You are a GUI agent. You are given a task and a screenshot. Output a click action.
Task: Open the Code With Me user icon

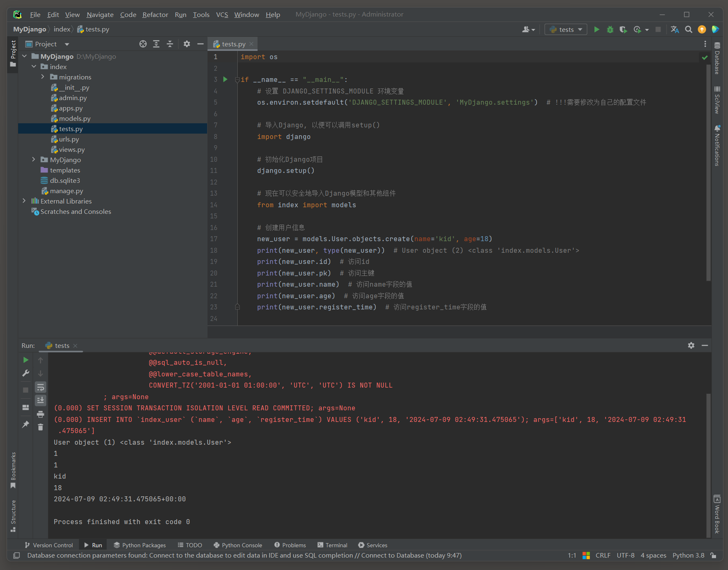(528, 29)
